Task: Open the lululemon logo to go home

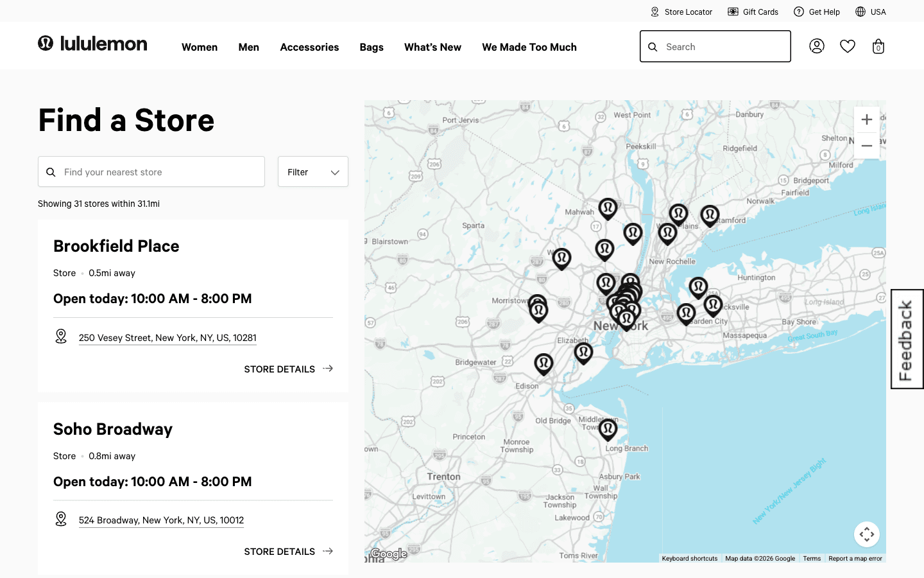Action: coord(92,44)
